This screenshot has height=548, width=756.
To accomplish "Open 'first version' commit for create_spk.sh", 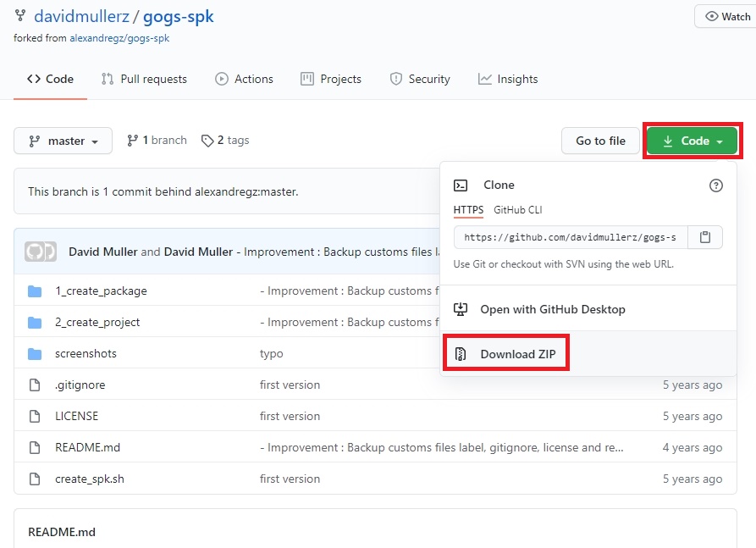I will (x=290, y=479).
